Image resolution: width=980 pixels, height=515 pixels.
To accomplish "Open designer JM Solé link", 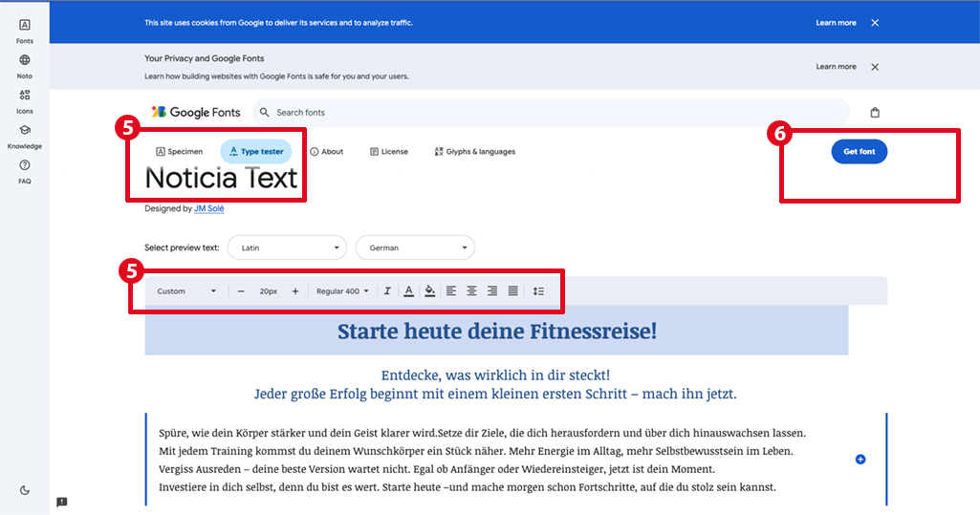I will (209, 208).
